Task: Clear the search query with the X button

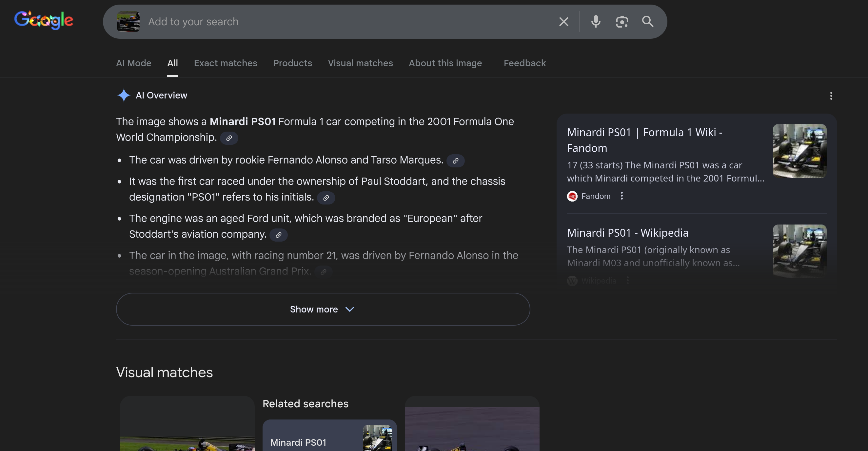Action: point(563,22)
